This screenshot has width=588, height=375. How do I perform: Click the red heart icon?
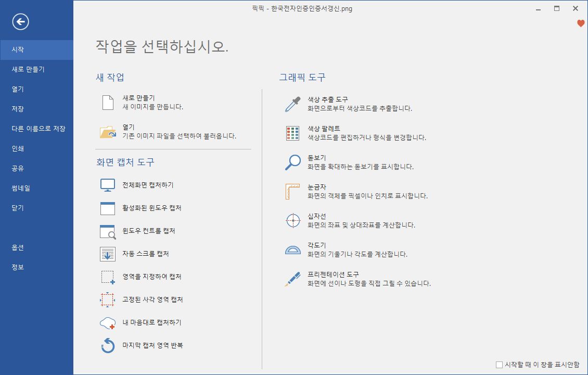coord(581,23)
